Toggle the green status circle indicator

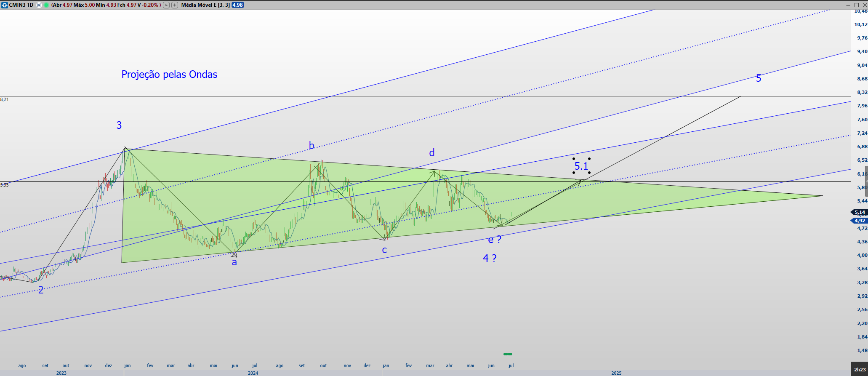coord(46,5)
